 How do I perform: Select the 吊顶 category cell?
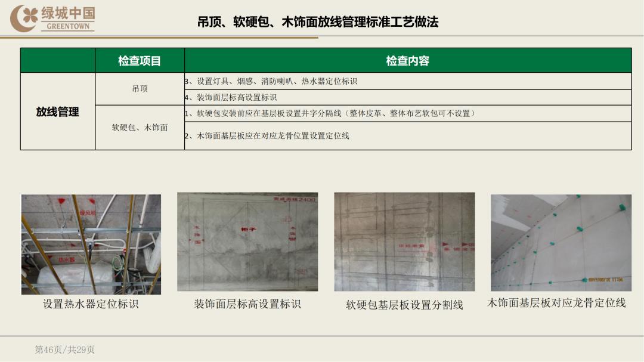(140, 88)
